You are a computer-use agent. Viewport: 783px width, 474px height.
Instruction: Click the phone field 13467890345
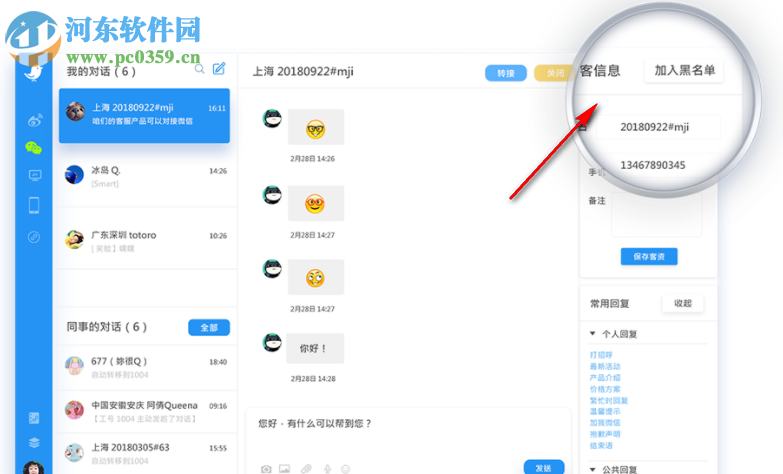659,165
